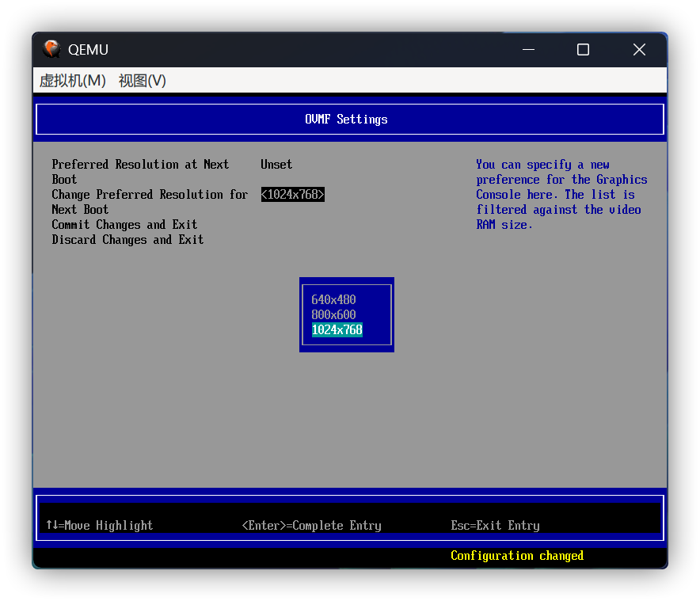
Task: Click the <Enter>=Complete Entry hint
Action: click(311, 526)
